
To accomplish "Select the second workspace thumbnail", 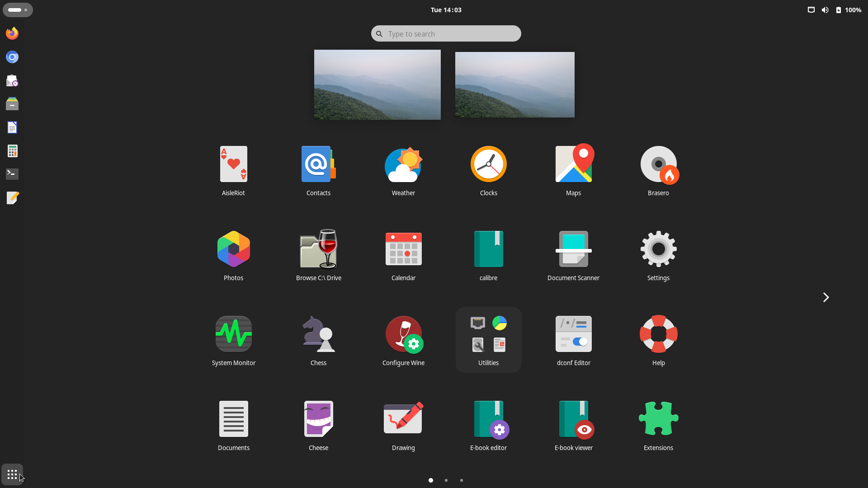I will click(x=515, y=84).
